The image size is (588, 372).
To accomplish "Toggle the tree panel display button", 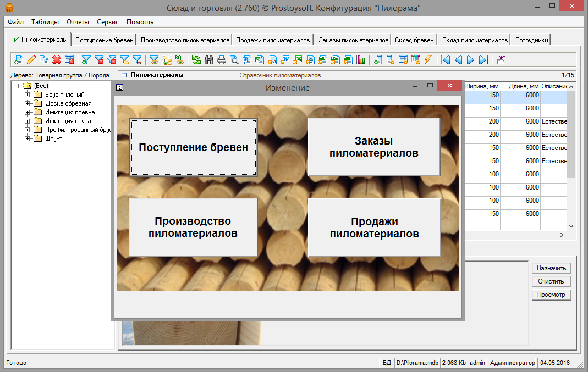I will tap(167, 60).
